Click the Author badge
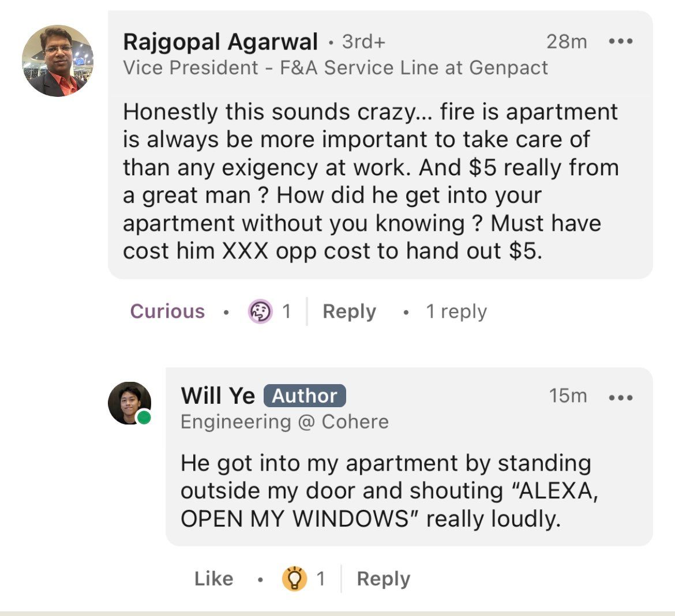 pos(304,396)
